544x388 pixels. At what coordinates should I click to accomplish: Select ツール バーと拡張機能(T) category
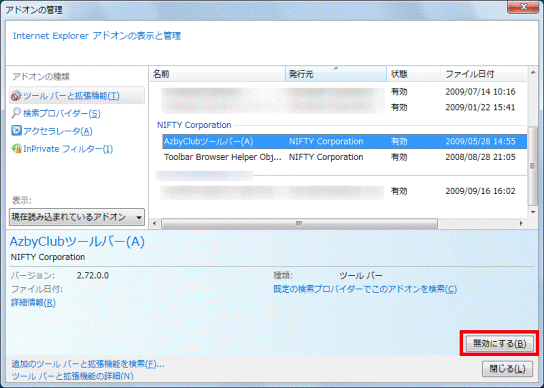(77, 95)
